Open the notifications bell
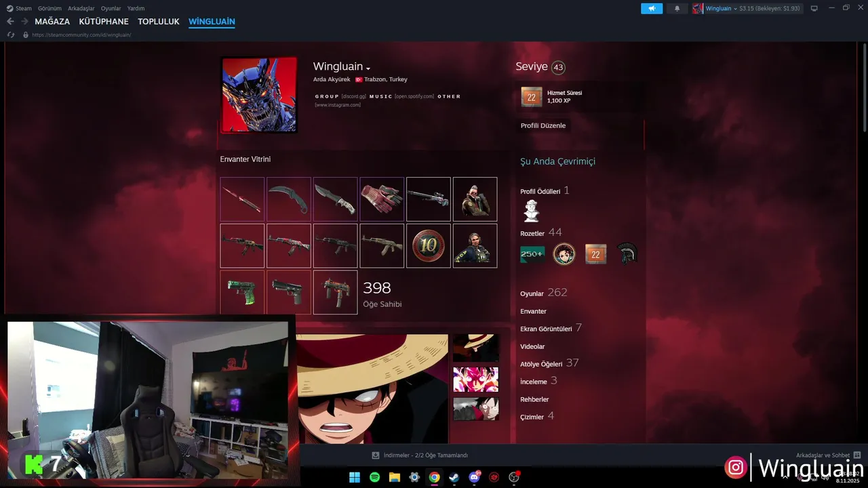 pos(677,8)
